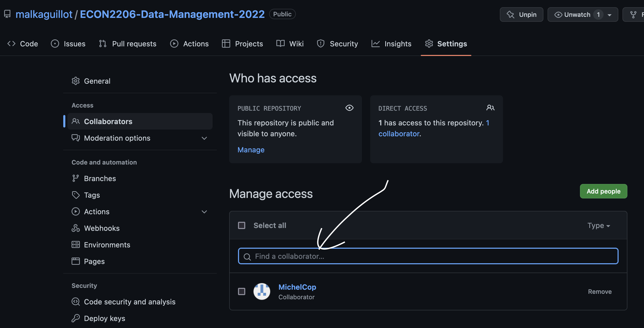
Task: Open Environments settings
Action: click(x=107, y=245)
